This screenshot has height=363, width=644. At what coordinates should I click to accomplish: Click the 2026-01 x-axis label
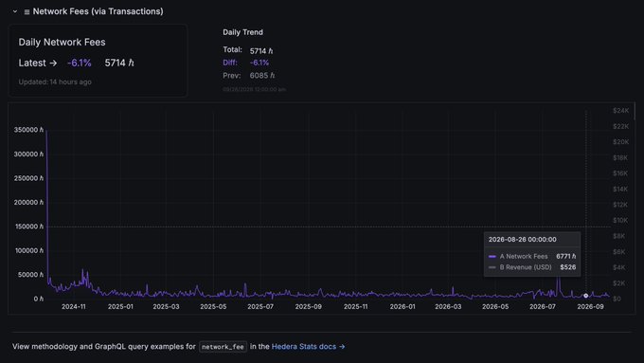(402, 307)
